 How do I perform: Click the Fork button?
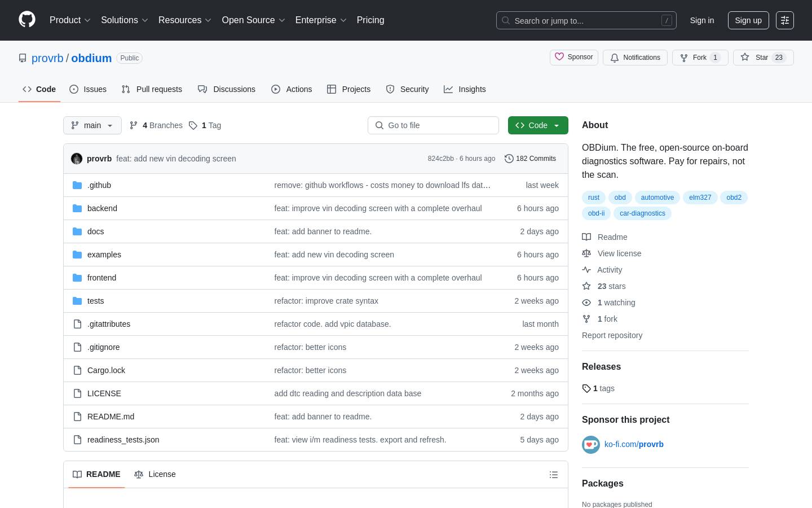700,58
